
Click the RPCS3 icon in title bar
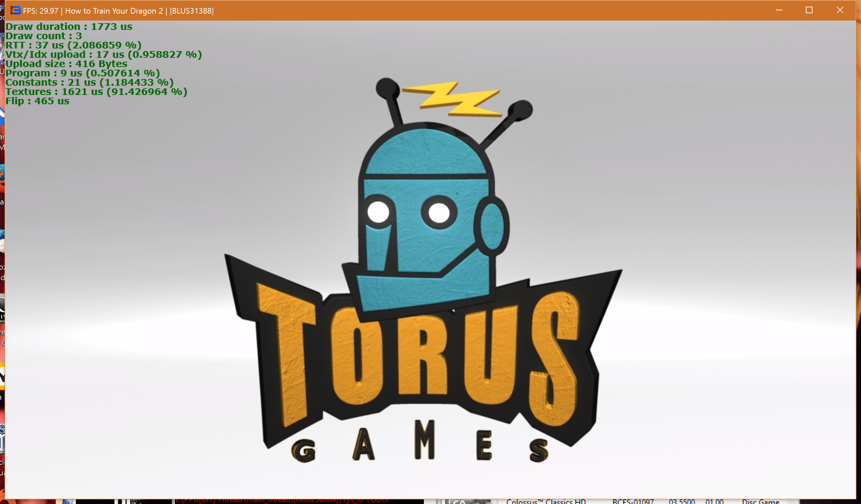15,11
